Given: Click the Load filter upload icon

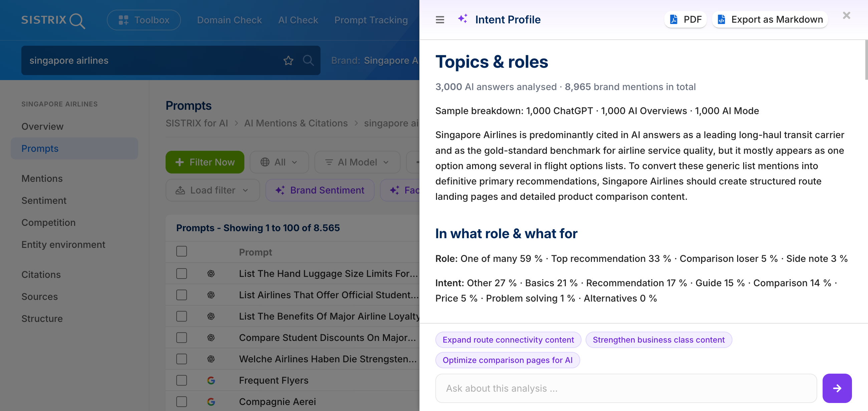Looking at the screenshot, I should coord(180,190).
